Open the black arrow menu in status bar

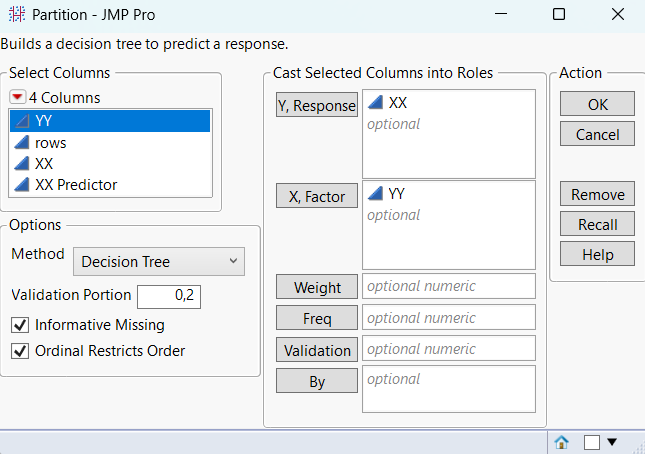[612, 441]
